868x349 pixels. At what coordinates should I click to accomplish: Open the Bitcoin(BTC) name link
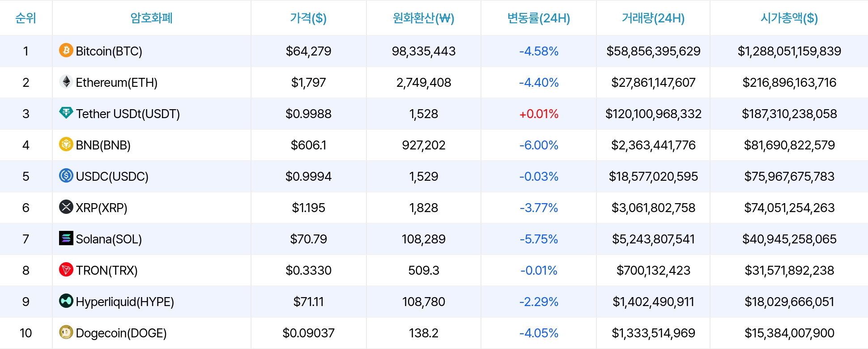tap(109, 51)
